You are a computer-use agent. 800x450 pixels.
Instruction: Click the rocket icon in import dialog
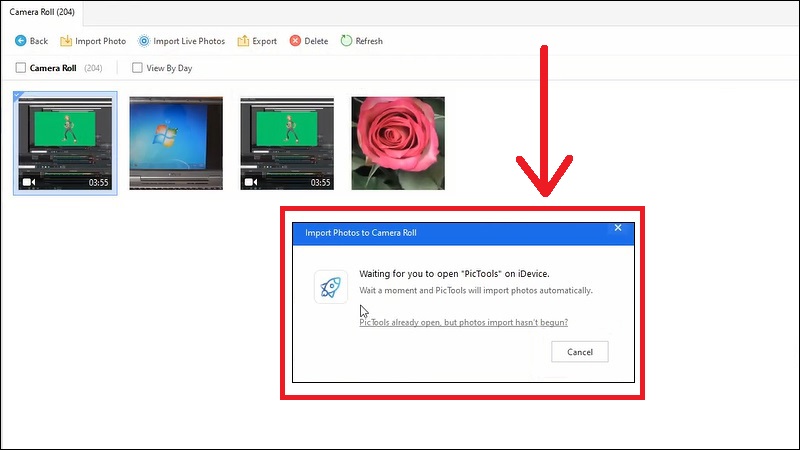331,287
